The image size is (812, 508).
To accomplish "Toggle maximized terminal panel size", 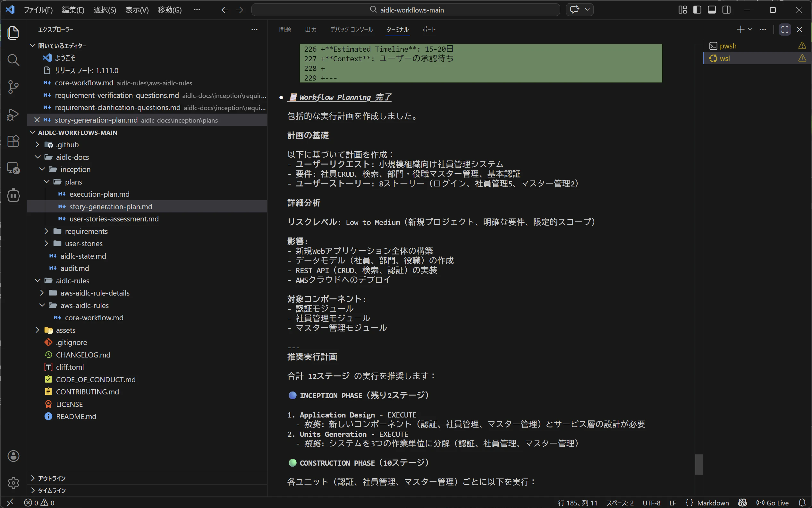I will 784,30.
